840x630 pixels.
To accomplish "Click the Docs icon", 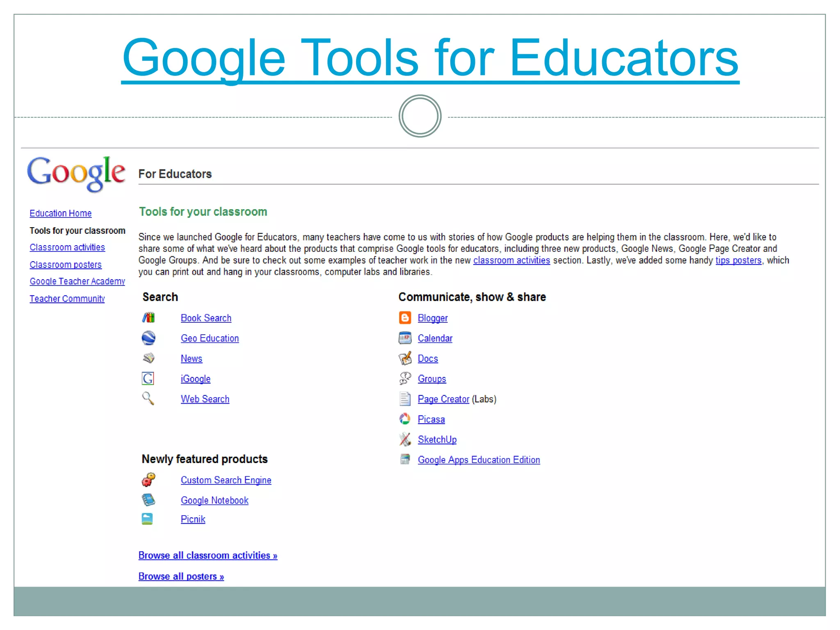I will [x=405, y=358].
